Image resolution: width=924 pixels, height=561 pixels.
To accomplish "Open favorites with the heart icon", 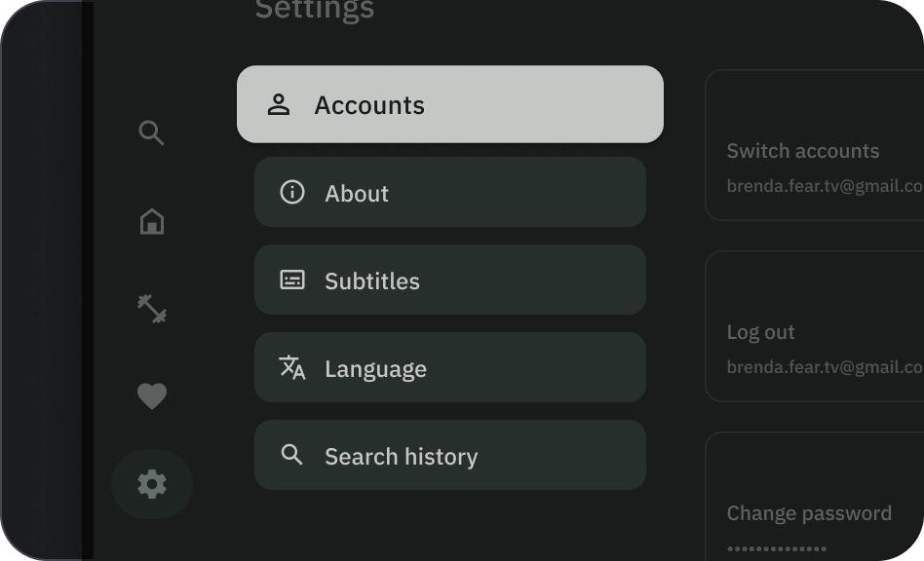I will click(151, 396).
